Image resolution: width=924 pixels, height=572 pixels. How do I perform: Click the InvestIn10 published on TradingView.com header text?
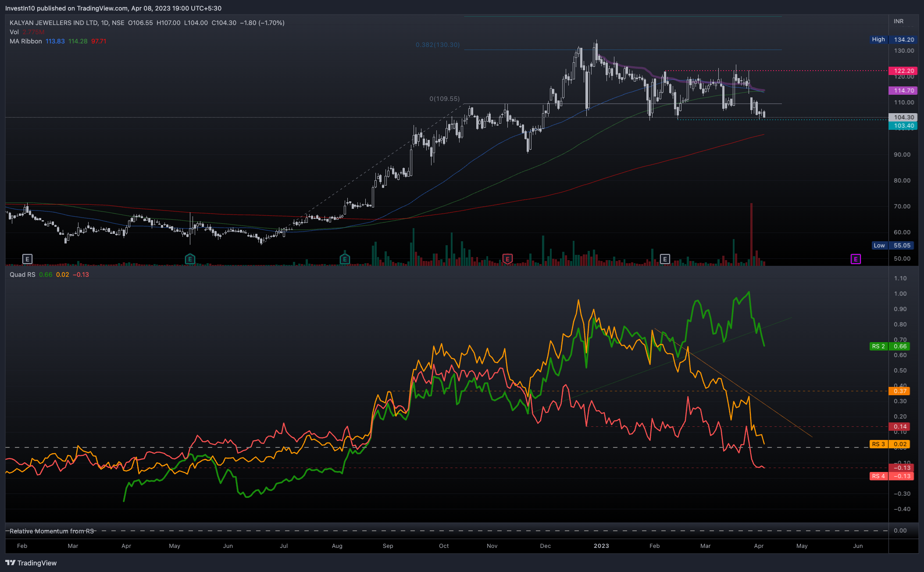point(113,8)
